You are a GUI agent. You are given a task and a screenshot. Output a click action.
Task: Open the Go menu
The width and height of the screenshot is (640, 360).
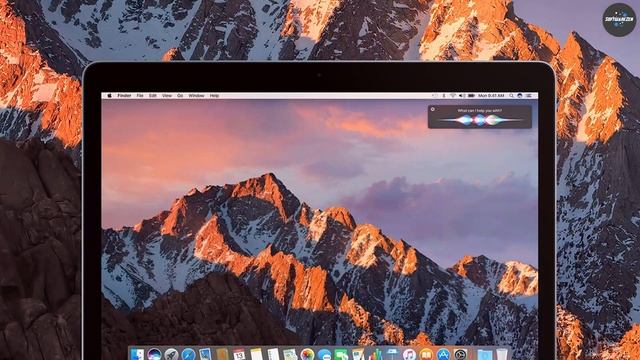[180, 96]
